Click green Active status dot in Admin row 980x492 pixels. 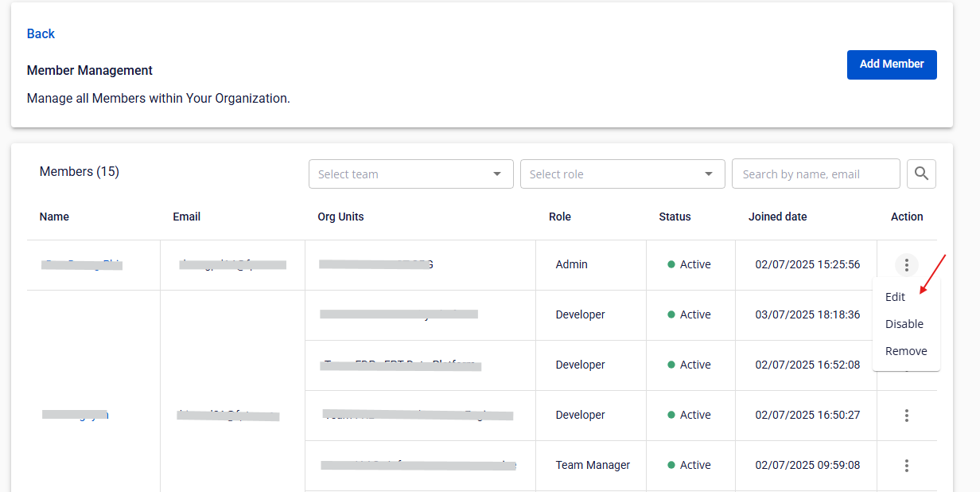671,264
